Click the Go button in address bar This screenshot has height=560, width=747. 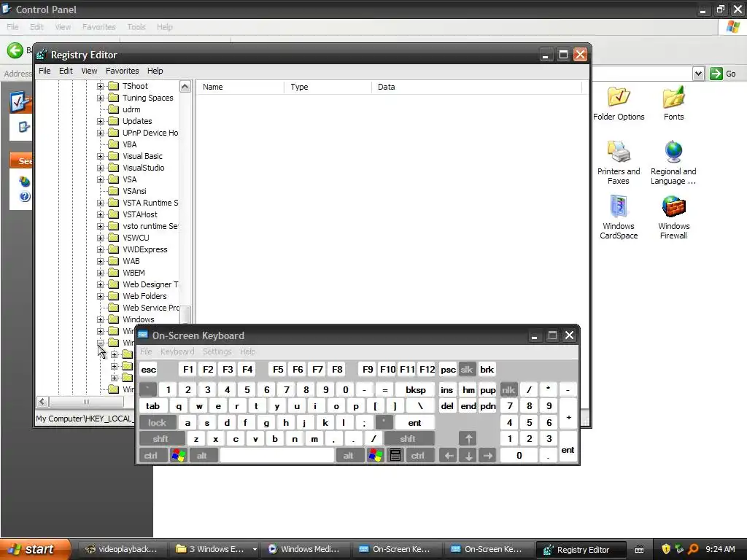723,74
